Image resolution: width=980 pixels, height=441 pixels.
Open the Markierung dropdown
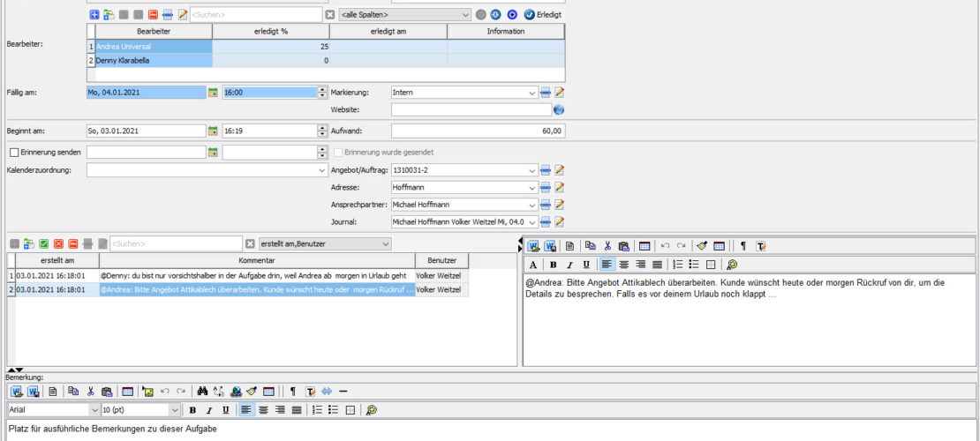pyautogui.click(x=531, y=93)
